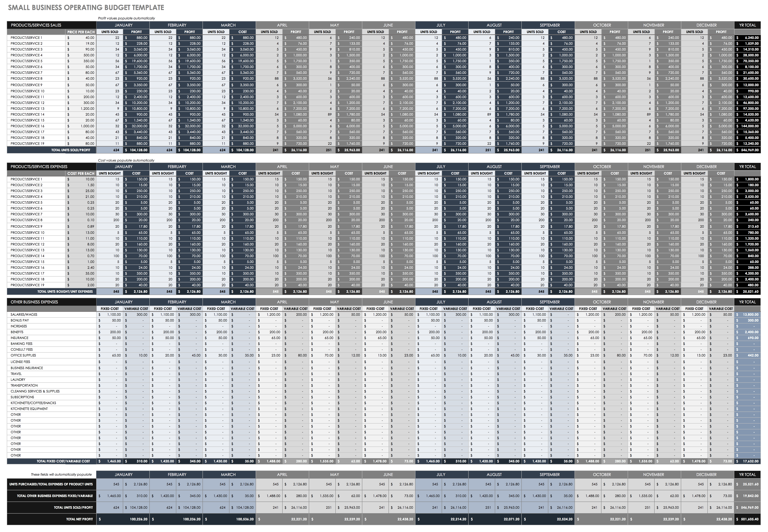This screenshot has height=532, width=768.
Task: Select the 1,539.00 yearly total cell
Action: pos(747,44)
